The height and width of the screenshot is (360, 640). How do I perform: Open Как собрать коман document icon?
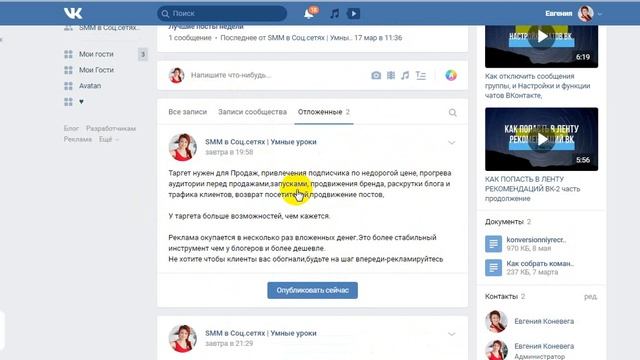tap(493, 268)
